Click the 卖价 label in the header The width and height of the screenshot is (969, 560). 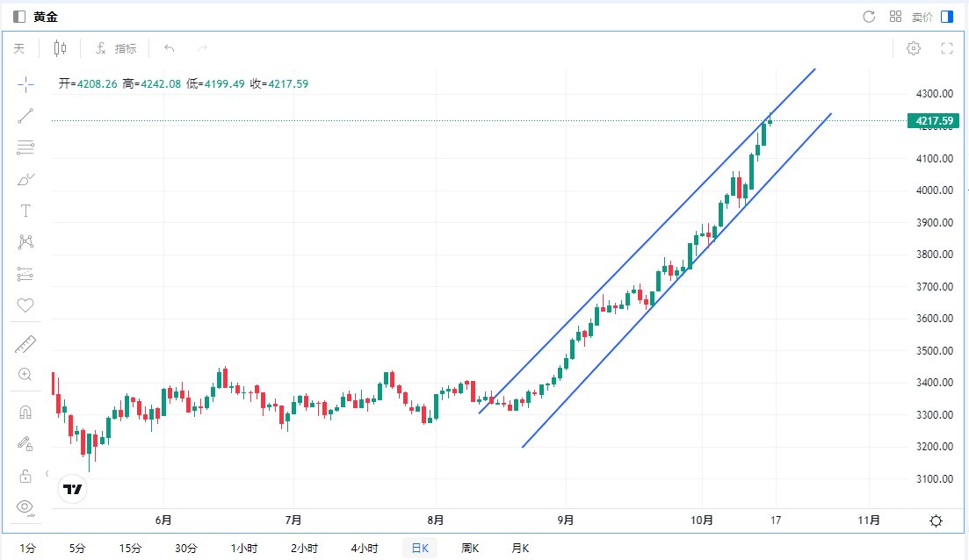coord(922,17)
